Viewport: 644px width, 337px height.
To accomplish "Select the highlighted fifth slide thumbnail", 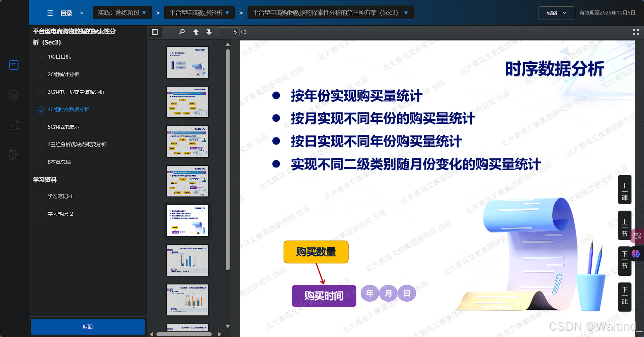I will point(187,221).
